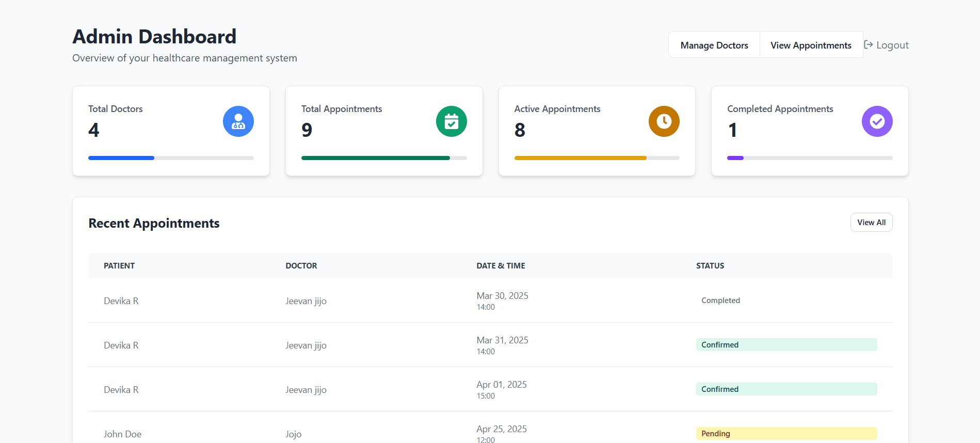Click the Logout link text
980x443 pixels.
click(x=892, y=45)
